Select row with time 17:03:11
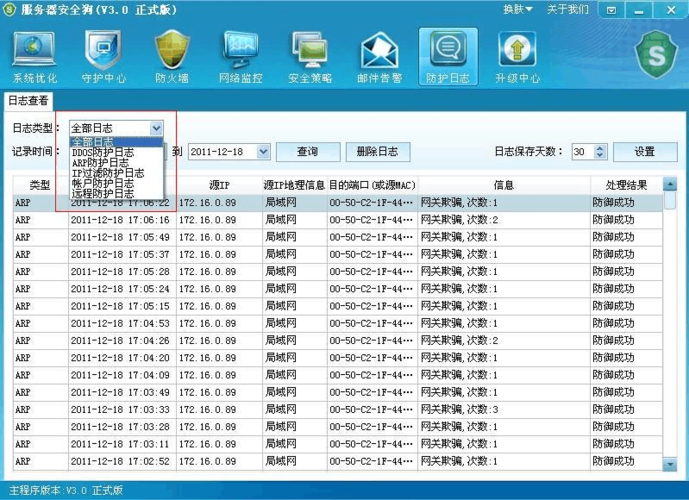 [x=337, y=444]
